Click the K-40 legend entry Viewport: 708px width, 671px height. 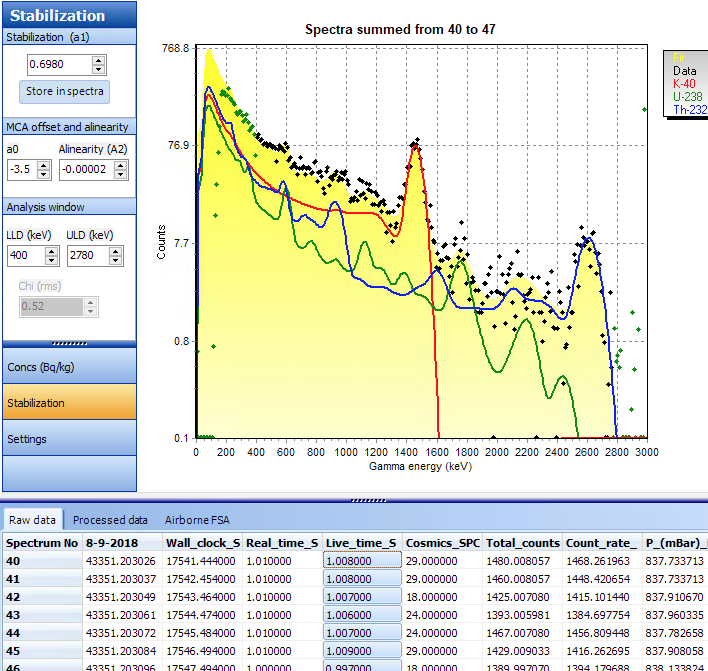pos(684,84)
